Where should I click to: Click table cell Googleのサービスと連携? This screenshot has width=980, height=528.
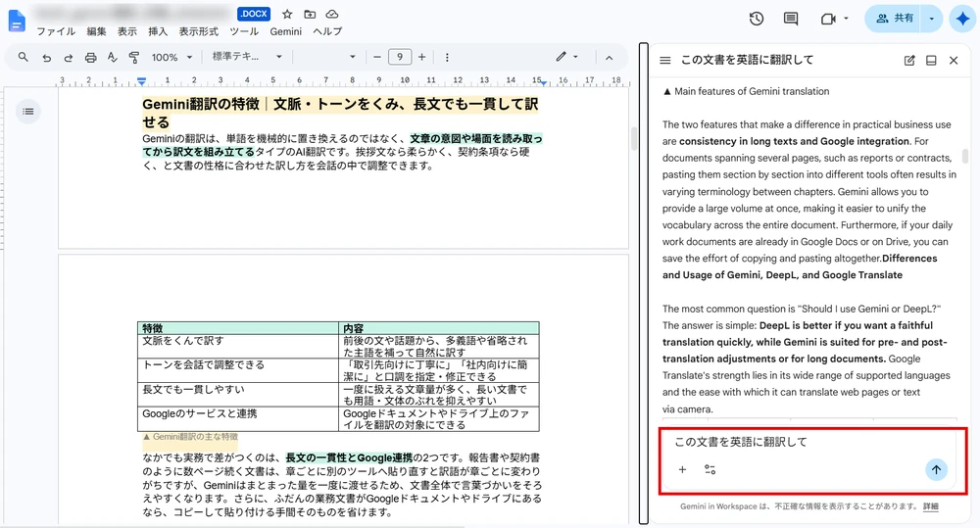[238, 418]
